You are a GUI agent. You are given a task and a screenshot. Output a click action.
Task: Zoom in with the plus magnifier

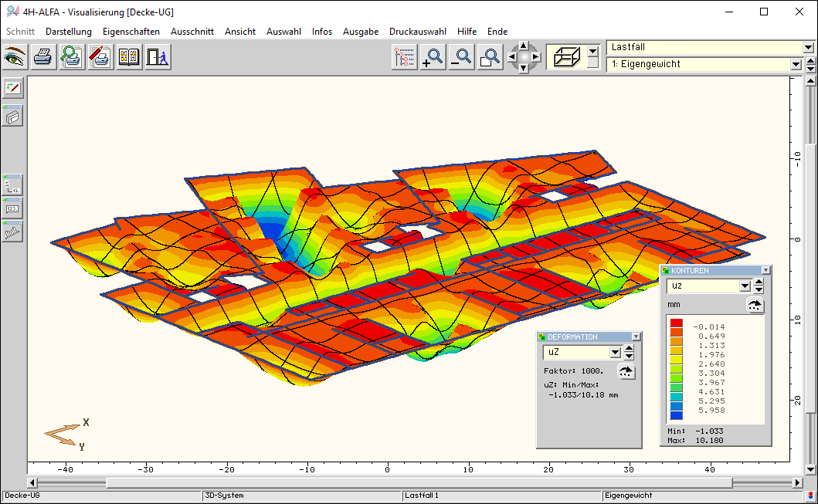coord(432,57)
